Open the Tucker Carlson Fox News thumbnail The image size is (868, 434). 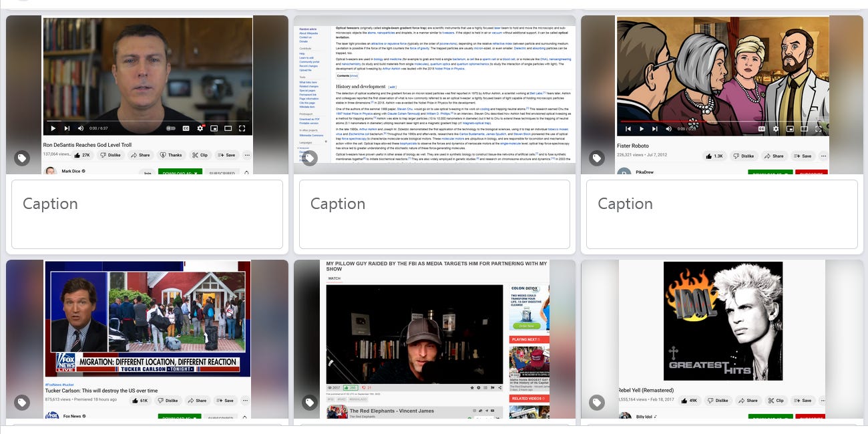click(147, 339)
